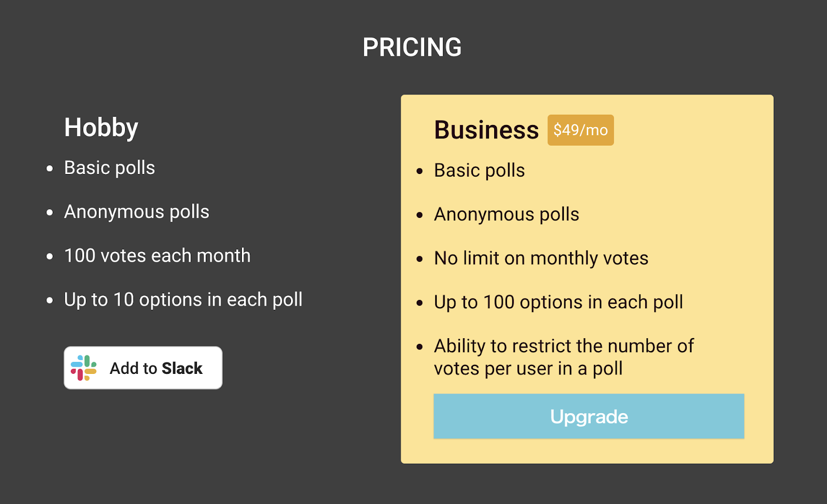Select the 100 votes each month item
The height and width of the screenshot is (504, 827).
(x=157, y=256)
